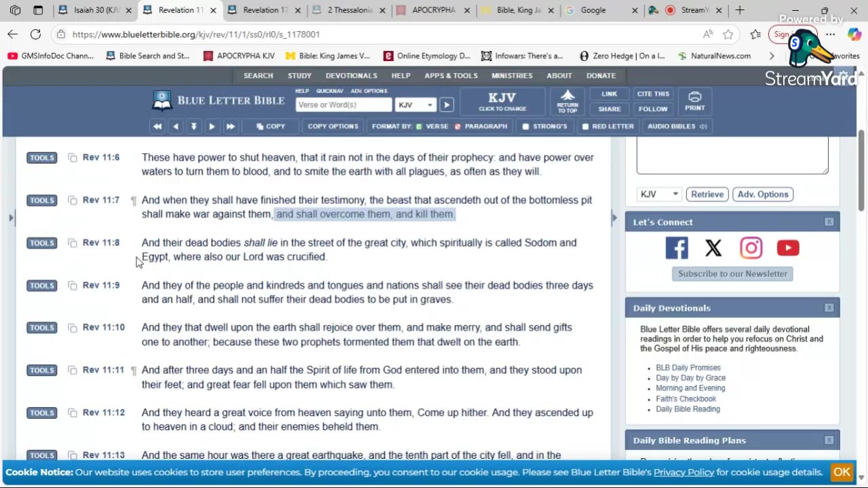Viewport: 868px width, 488px height.
Task: Toggle Strong's checkbox
Action: click(526, 126)
